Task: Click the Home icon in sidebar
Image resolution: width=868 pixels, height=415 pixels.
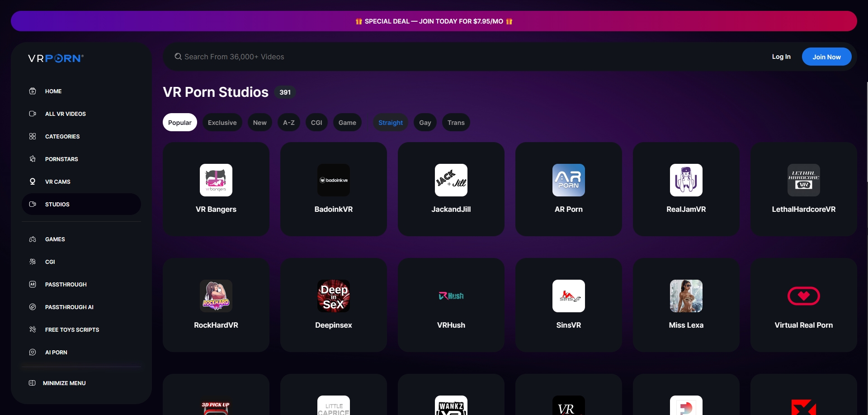Action: coord(33,91)
